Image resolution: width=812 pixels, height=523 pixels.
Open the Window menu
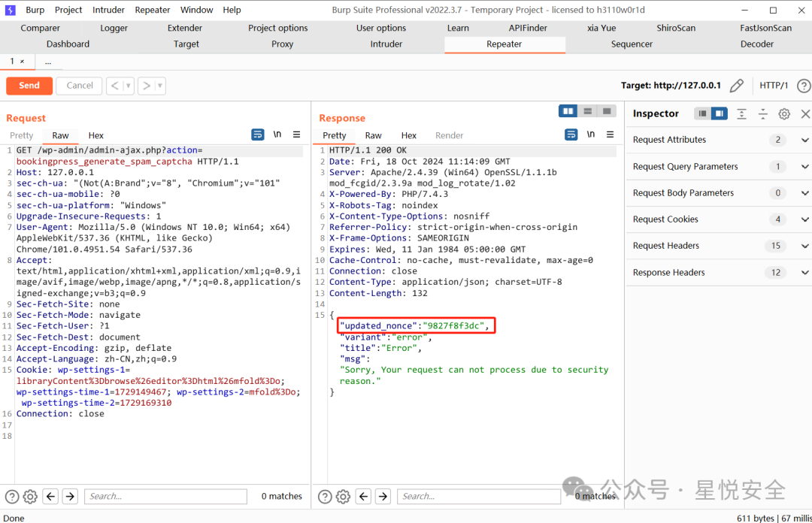coord(196,10)
